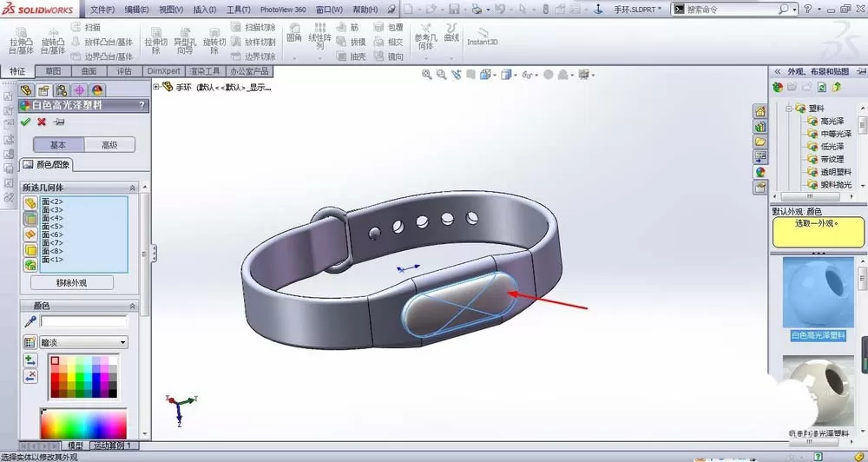This screenshot has height=462, width=868.
Task: Switch to 高级 advanced mode
Action: tap(109, 144)
